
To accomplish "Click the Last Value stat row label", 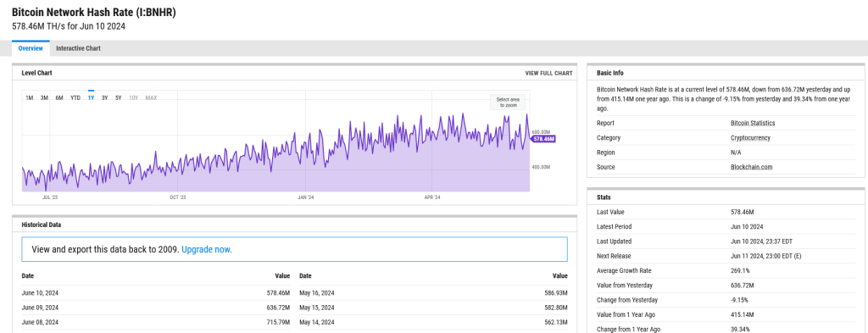I will tap(610, 212).
